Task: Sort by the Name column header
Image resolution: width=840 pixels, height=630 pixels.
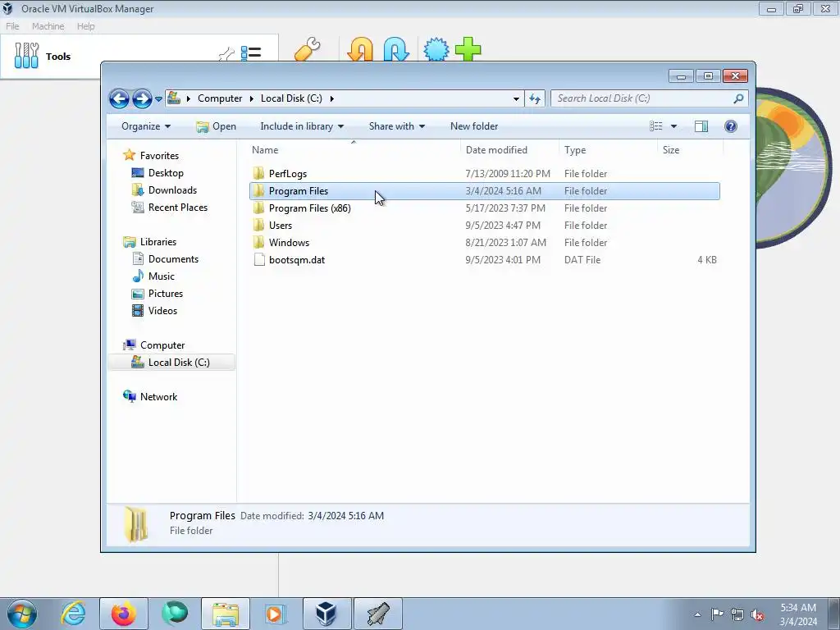Action: [x=354, y=150]
